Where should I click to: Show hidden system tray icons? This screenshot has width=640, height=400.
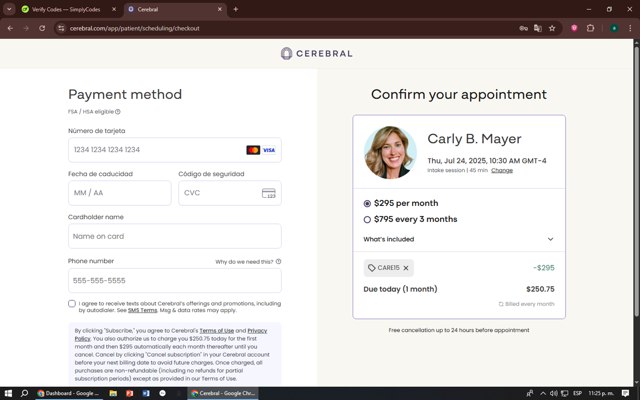coord(542,393)
